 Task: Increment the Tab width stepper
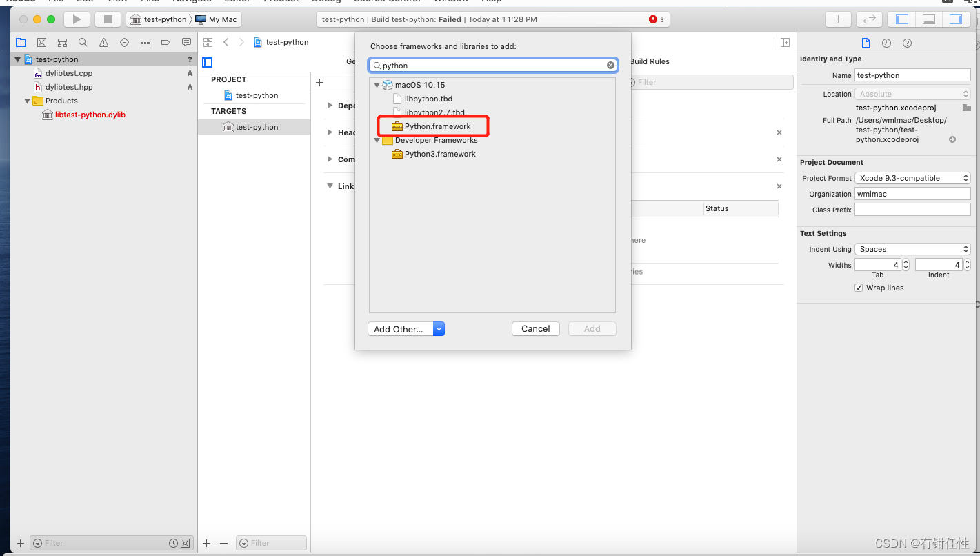(x=906, y=262)
